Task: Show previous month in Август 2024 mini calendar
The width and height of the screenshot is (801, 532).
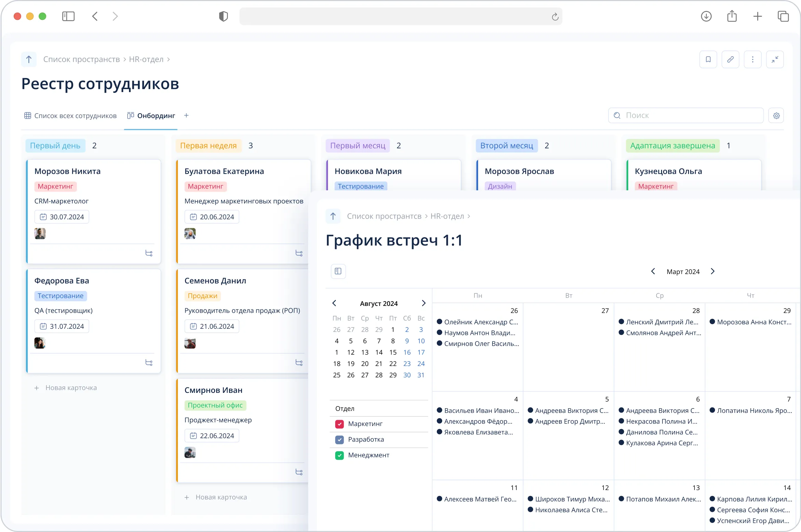Action: tap(334, 303)
